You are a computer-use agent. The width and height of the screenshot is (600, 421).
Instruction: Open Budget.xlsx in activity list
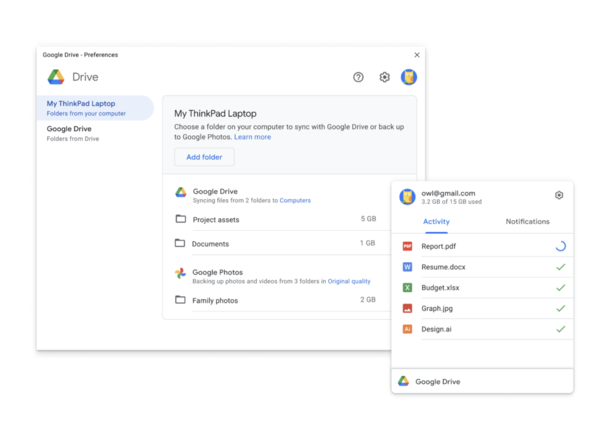(x=483, y=287)
